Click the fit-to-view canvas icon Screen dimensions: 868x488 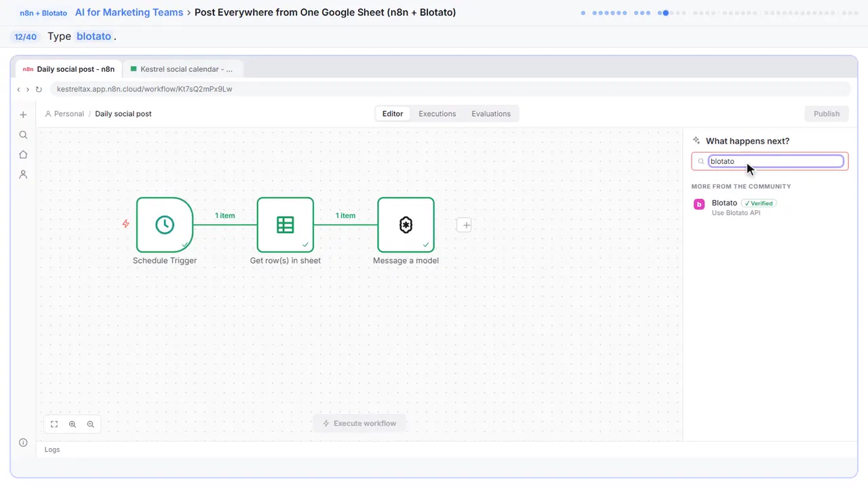(54, 424)
